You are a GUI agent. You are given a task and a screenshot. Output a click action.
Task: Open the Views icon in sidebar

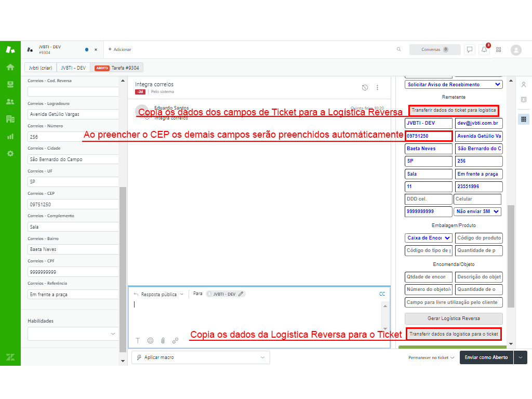click(x=10, y=84)
